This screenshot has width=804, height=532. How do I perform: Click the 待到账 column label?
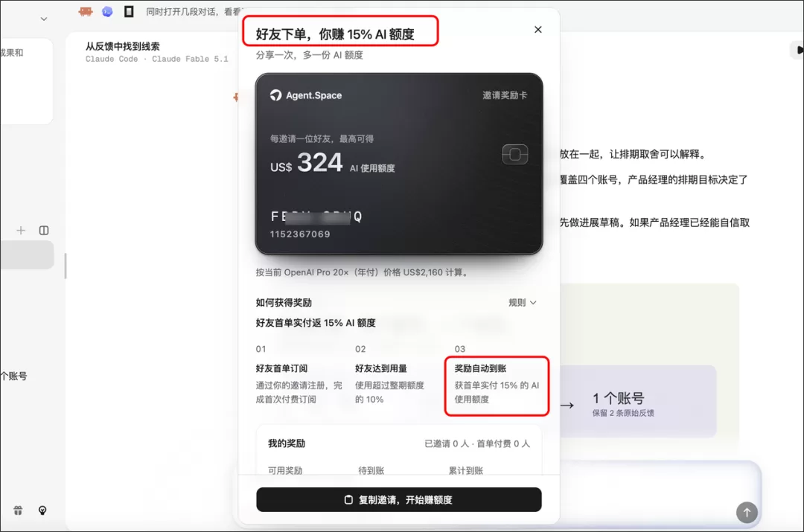coord(371,470)
